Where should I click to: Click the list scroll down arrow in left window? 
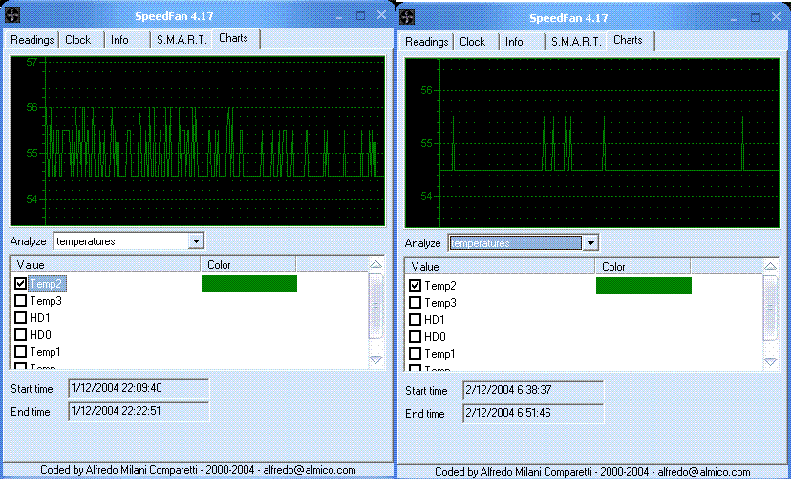click(x=376, y=360)
